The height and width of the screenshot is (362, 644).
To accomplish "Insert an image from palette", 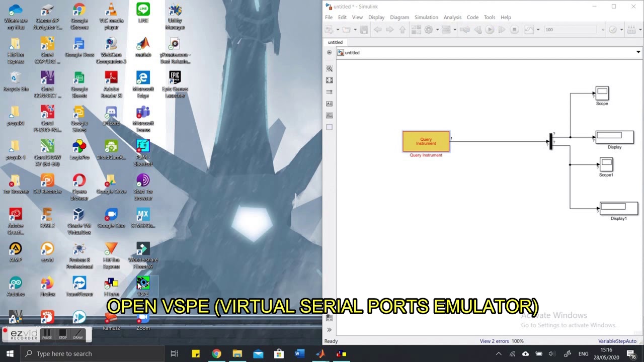I will (330, 115).
